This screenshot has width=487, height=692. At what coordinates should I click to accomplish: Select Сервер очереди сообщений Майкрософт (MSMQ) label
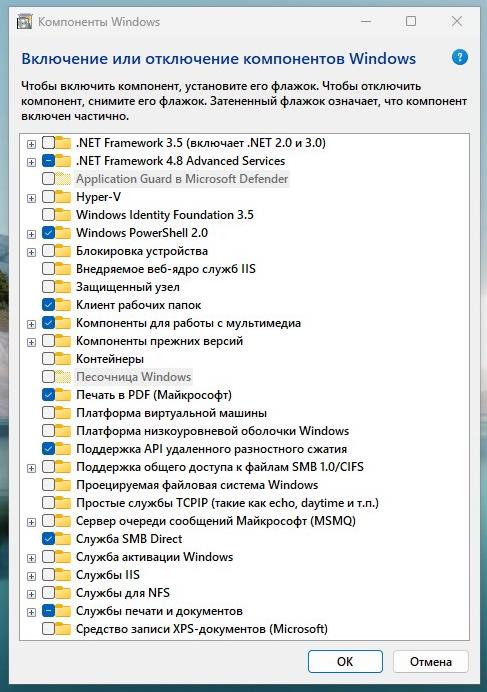(215, 521)
